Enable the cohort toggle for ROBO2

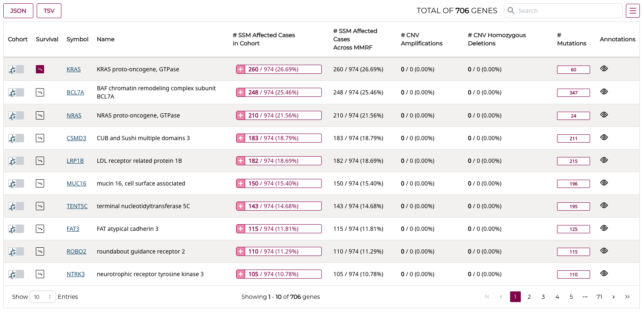(x=16, y=251)
